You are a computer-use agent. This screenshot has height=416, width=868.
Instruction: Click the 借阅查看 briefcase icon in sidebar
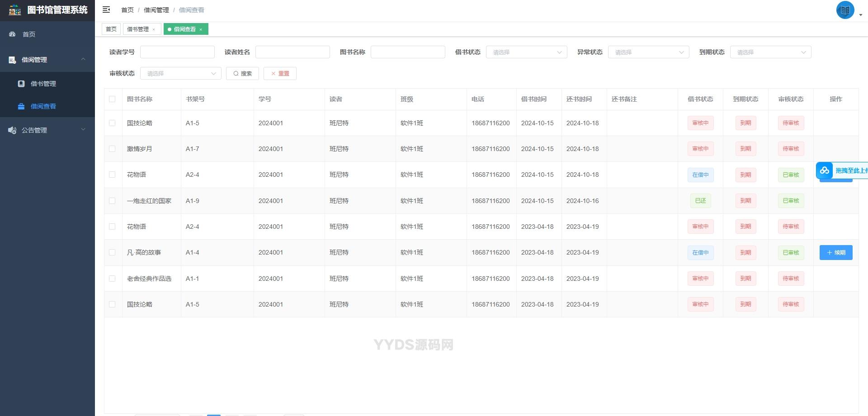[21, 107]
